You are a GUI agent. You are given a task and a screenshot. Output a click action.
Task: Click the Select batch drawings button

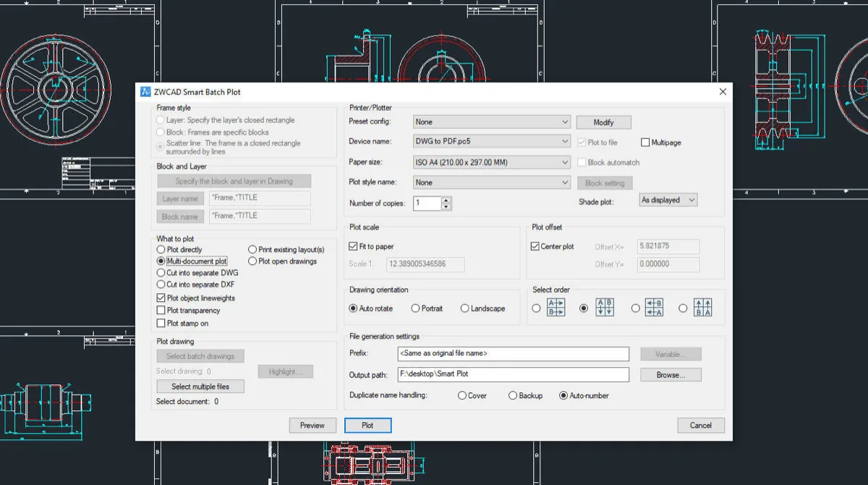[200, 356]
